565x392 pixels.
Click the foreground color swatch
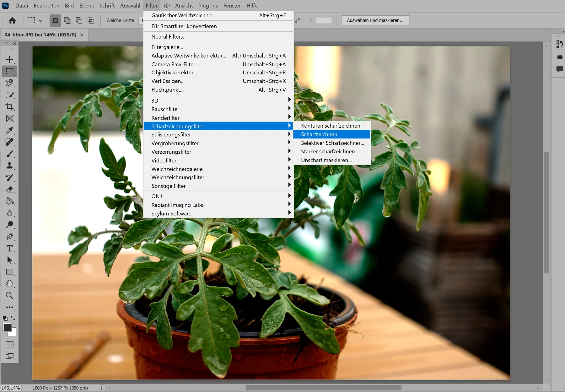[x=7, y=327]
